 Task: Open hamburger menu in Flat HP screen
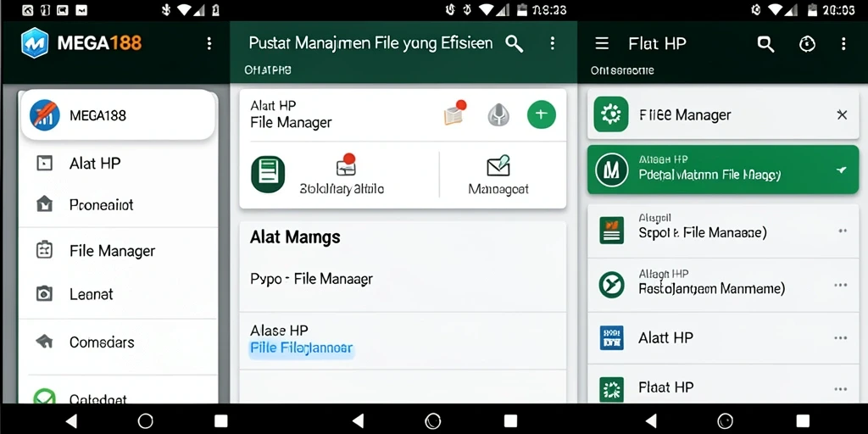602,44
